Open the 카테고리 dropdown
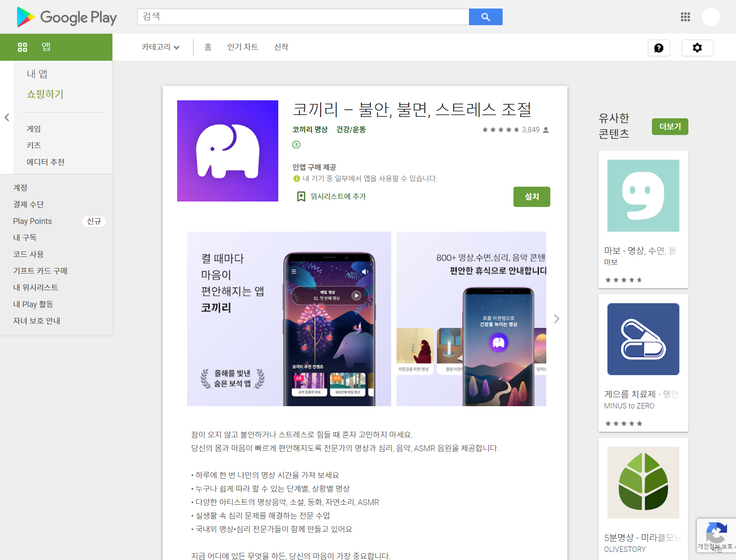736x560 pixels. point(161,47)
